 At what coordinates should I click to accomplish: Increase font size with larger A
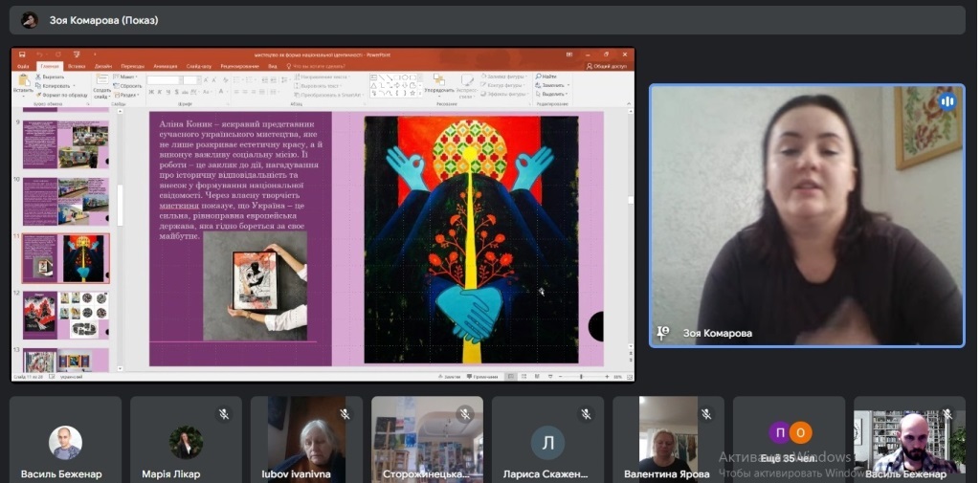pyautogui.click(x=205, y=80)
